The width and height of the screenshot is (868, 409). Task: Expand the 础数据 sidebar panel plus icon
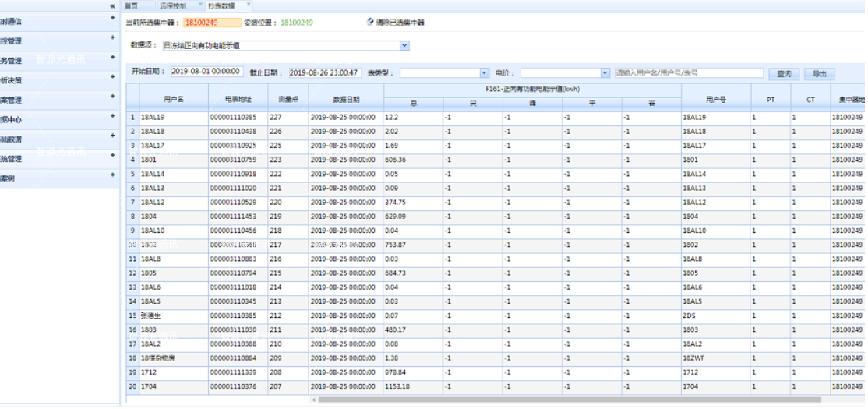point(112,136)
